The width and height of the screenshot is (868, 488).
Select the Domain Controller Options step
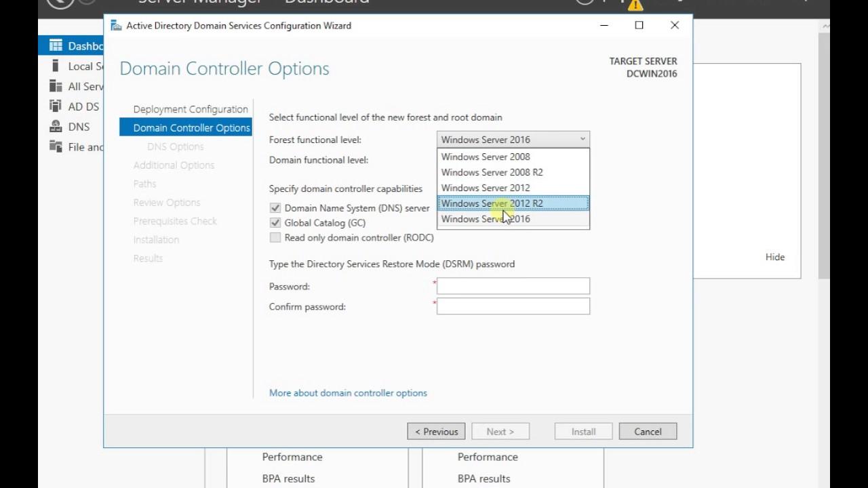pyautogui.click(x=191, y=127)
